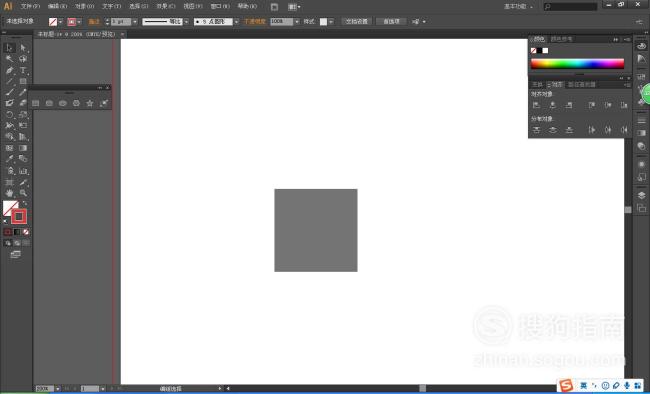This screenshot has height=394, width=650.
Task: Click the vertical distribute center icon
Action: pyautogui.click(x=553, y=130)
